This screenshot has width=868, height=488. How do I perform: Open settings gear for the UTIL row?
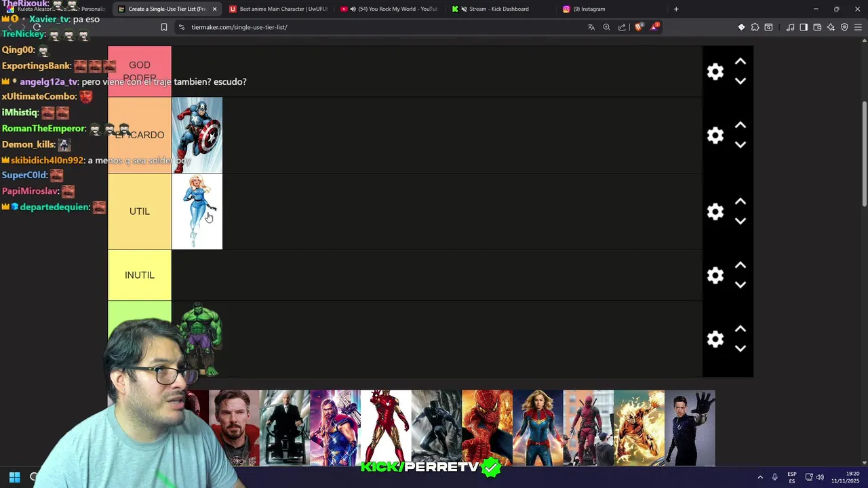tap(715, 211)
